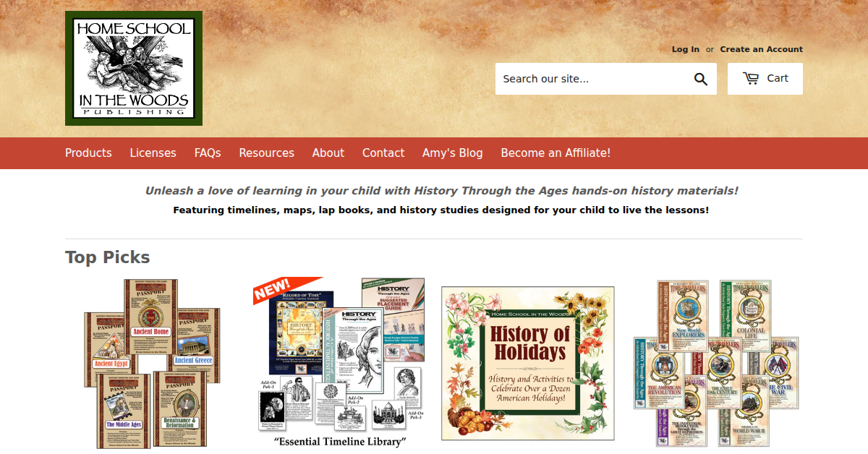
Task: Select the About navigation item
Action: (x=328, y=153)
